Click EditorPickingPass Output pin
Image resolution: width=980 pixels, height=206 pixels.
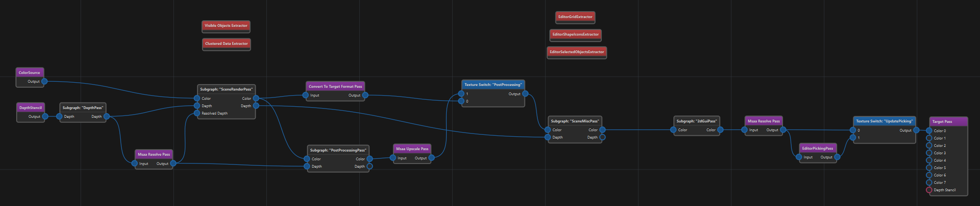point(837,157)
